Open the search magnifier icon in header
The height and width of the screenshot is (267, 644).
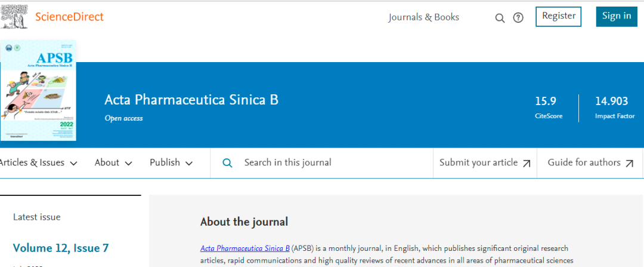(500, 18)
